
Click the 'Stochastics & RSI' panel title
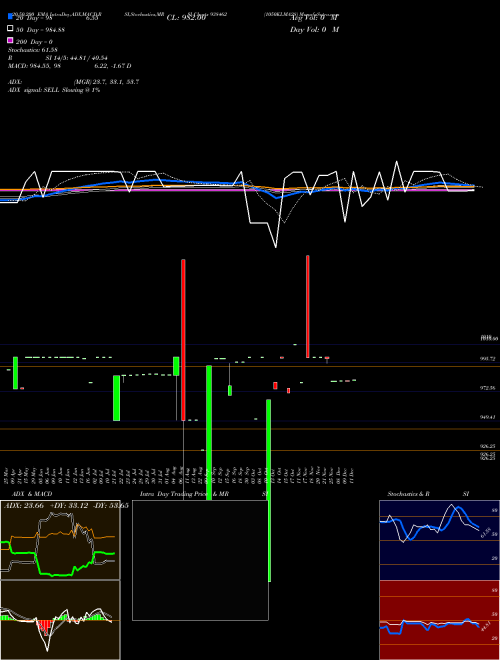428,494
